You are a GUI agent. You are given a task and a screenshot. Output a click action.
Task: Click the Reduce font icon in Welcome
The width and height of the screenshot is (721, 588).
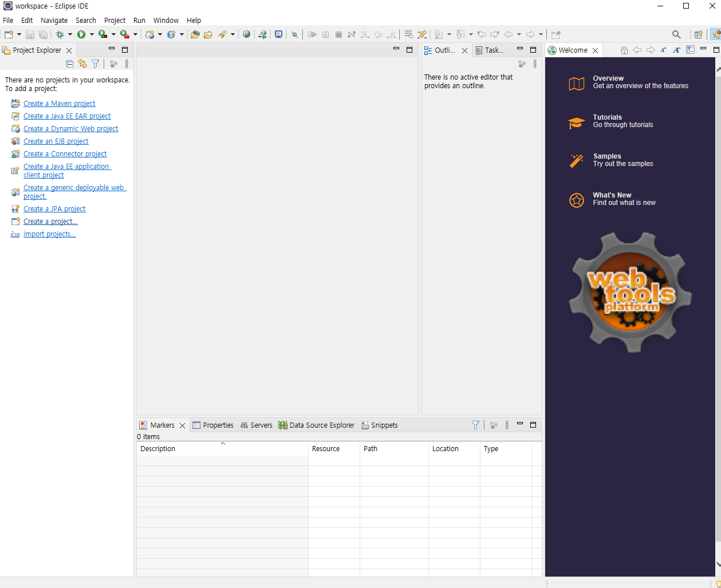[x=663, y=50]
